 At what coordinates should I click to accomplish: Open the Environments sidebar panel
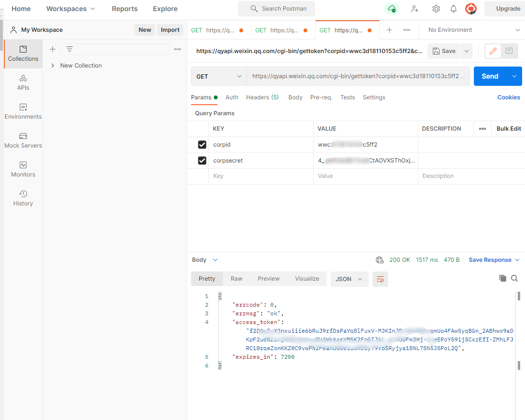23,111
